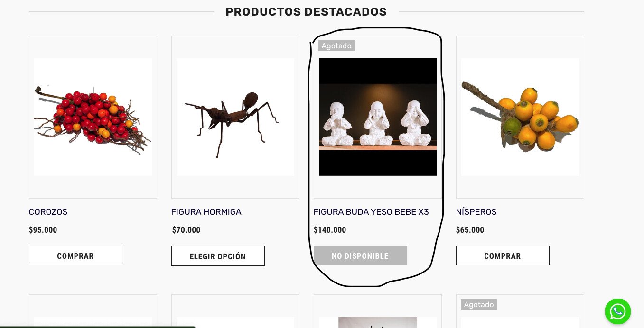Click Comprar button under Corozos

point(75,255)
